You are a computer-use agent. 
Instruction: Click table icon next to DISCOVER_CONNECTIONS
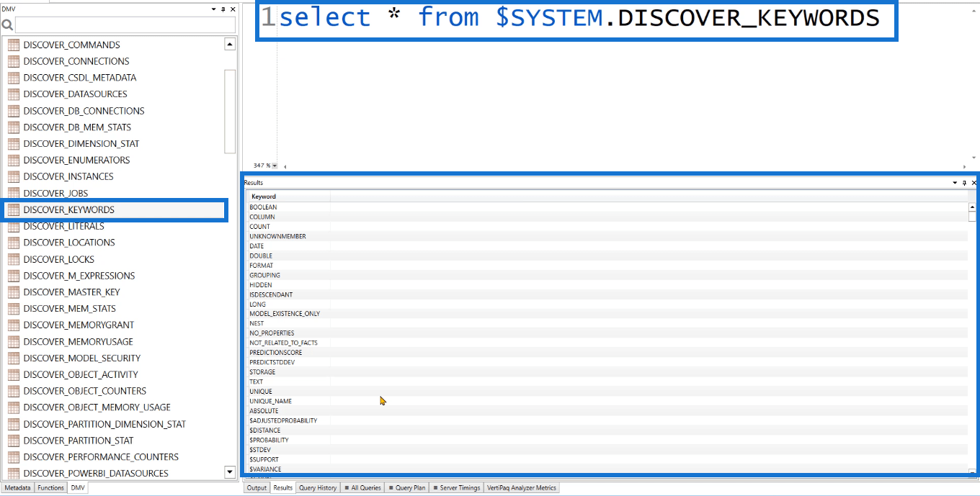[14, 61]
